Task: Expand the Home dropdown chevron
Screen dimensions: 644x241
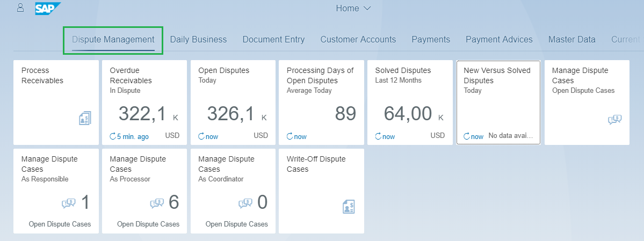Action: (367, 9)
